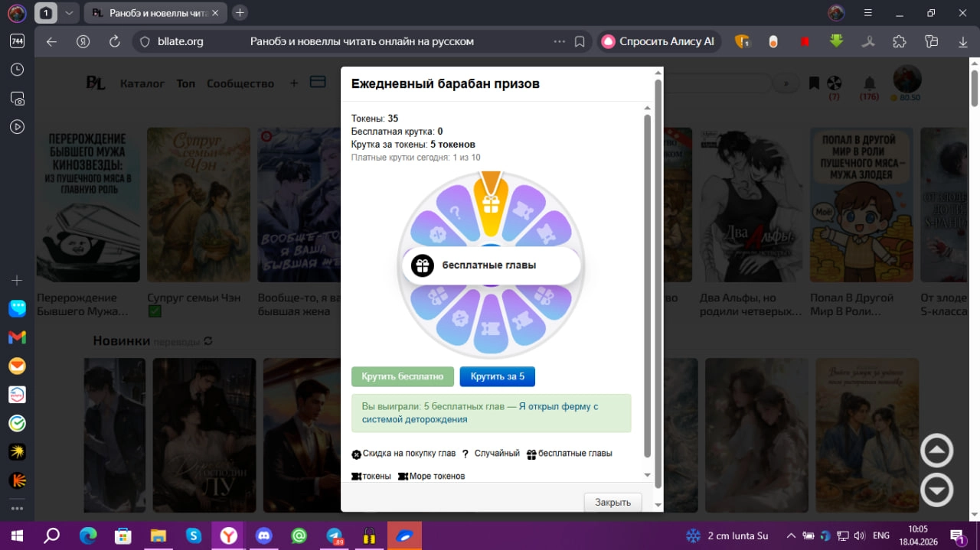Select the 'Ранобэ и новеллы' browser tab
The image size is (980, 550).
(x=157, y=13)
